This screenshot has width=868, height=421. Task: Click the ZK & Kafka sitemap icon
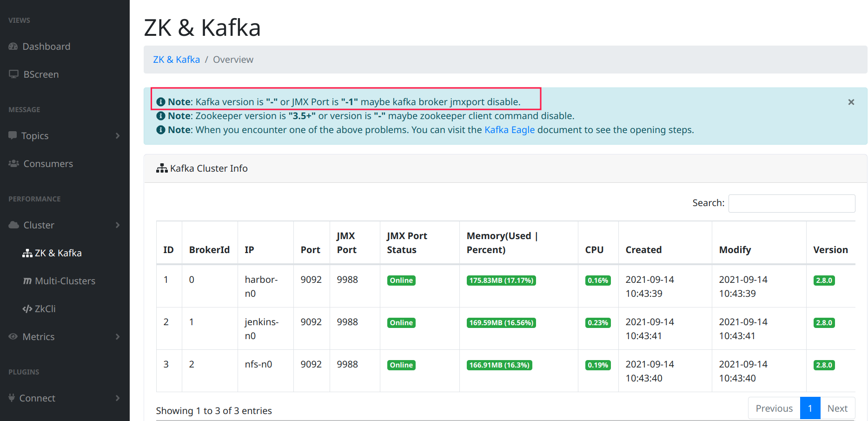click(x=27, y=253)
